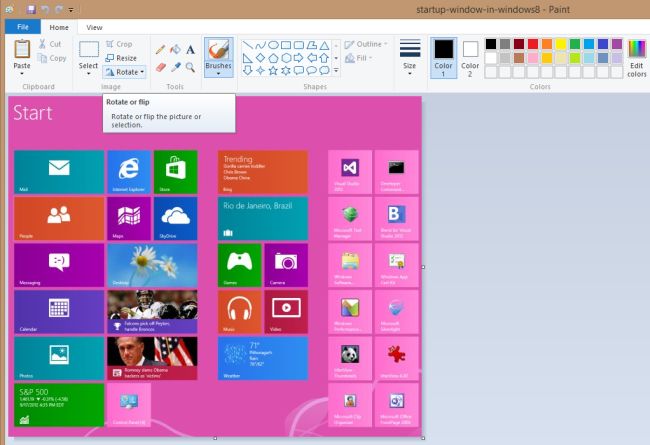Viewport: 650px width, 445px height.
Task: Click the Mail tile in the canvas image
Action: pos(59,172)
